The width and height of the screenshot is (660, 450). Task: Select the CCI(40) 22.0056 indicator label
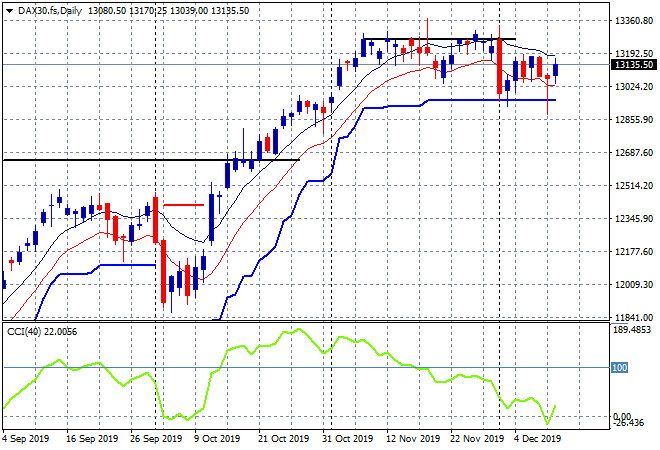coord(42,332)
